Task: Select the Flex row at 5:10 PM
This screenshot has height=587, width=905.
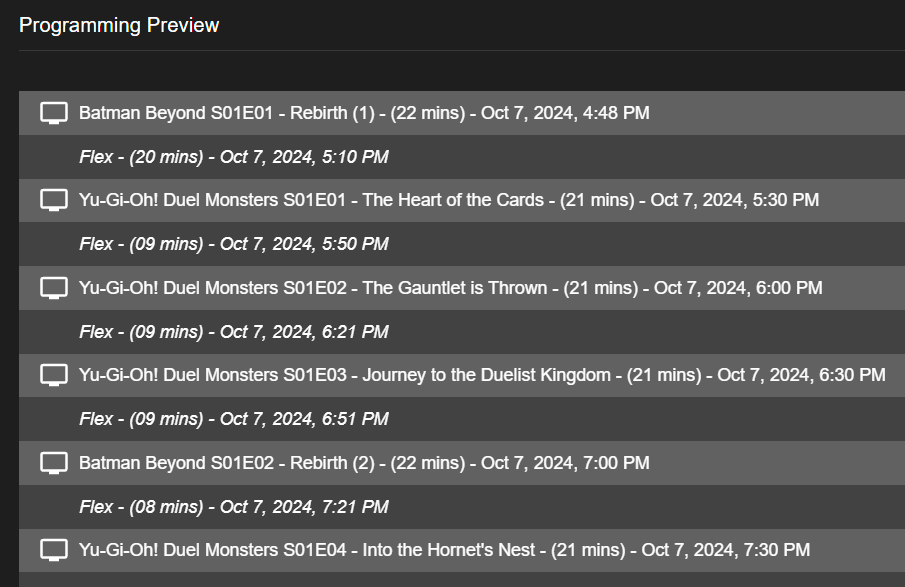Action: [234, 157]
